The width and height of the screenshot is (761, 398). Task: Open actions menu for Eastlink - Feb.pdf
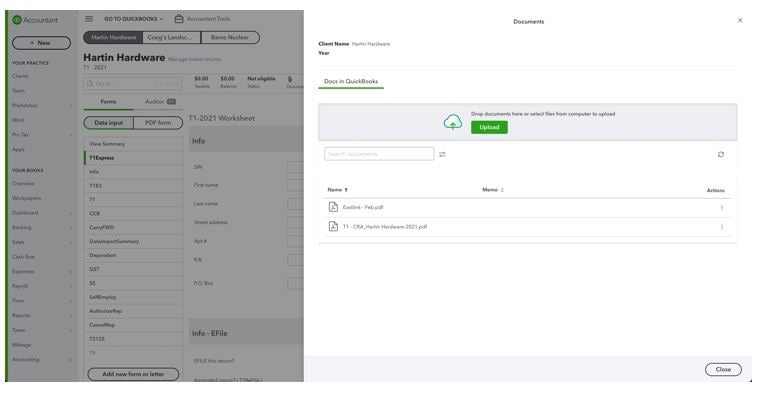point(722,208)
